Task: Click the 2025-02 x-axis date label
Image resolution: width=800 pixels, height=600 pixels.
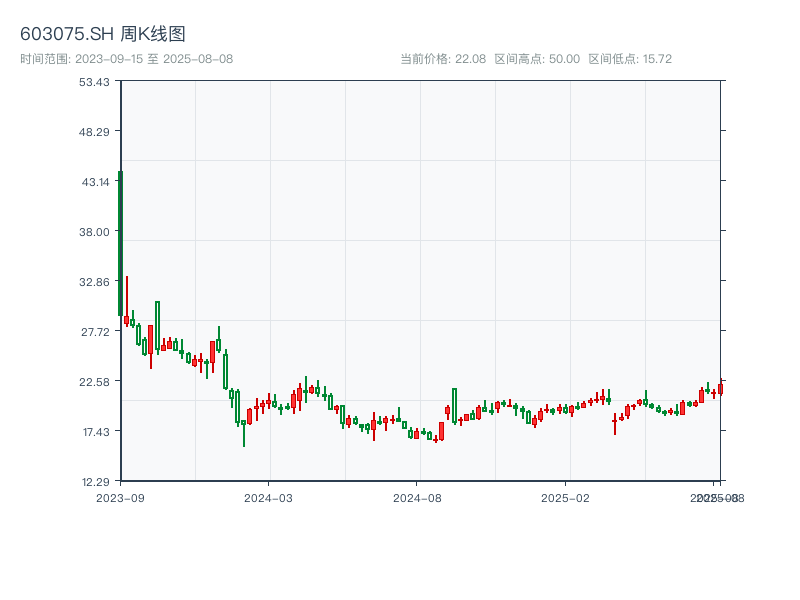Action: (x=567, y=497)
